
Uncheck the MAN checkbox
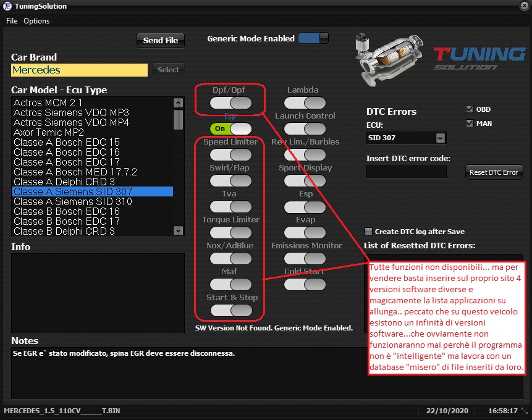click(x=470, y=123)
